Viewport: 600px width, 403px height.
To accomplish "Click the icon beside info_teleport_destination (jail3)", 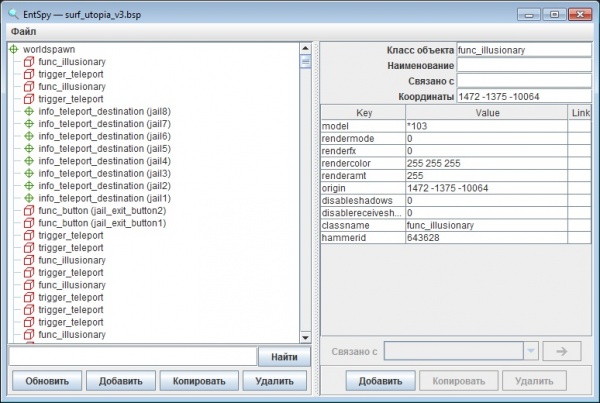I will 29,173.
